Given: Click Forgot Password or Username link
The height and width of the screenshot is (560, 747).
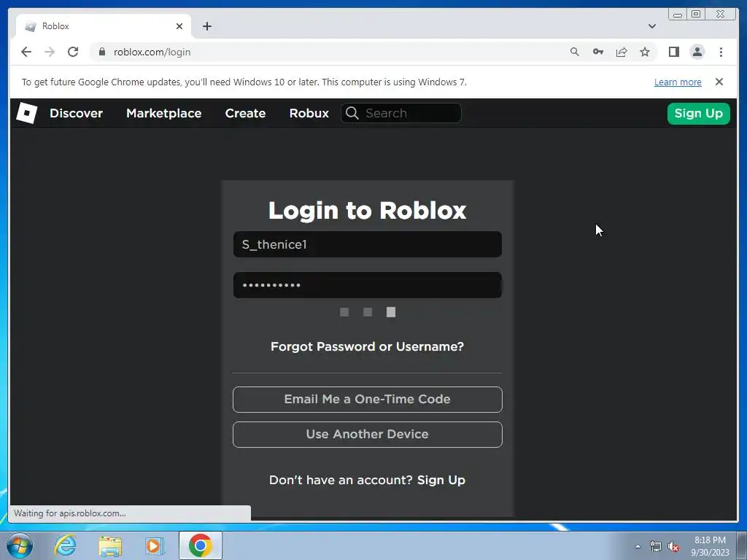Looking at the screenshot, I should click(x=368, y=346).
